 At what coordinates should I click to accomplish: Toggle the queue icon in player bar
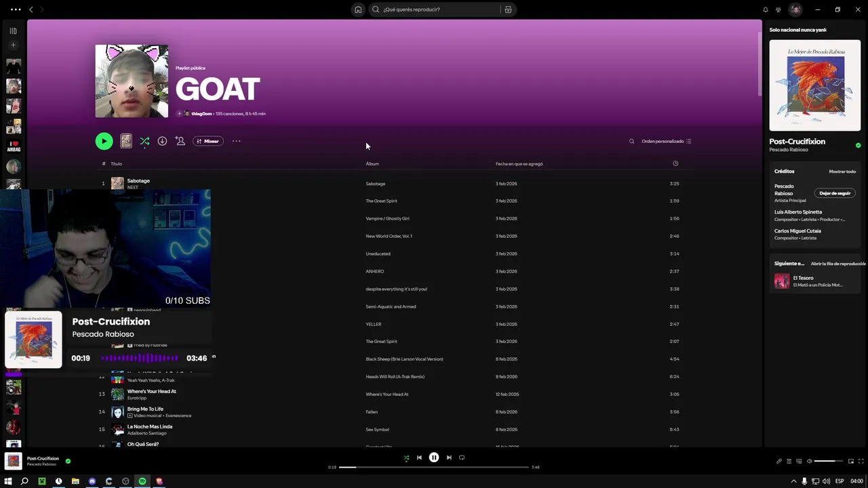coord(789,461)
